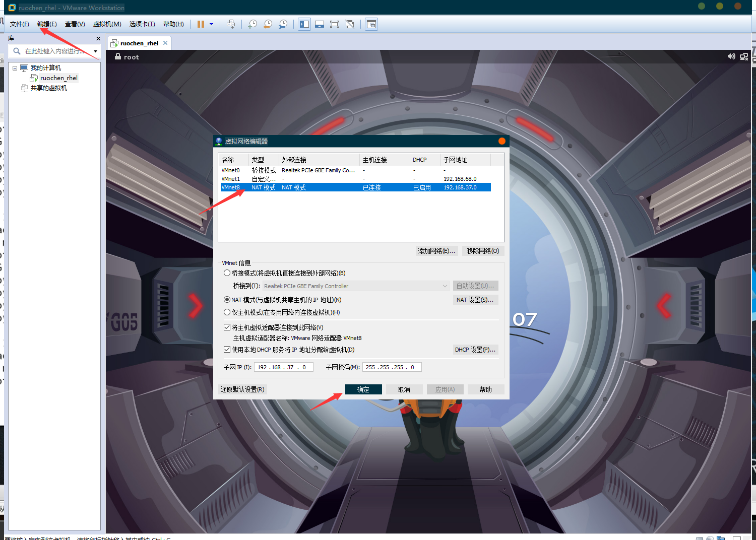Open the 桥接到 adapter combo box

click(x=356, y=286)
